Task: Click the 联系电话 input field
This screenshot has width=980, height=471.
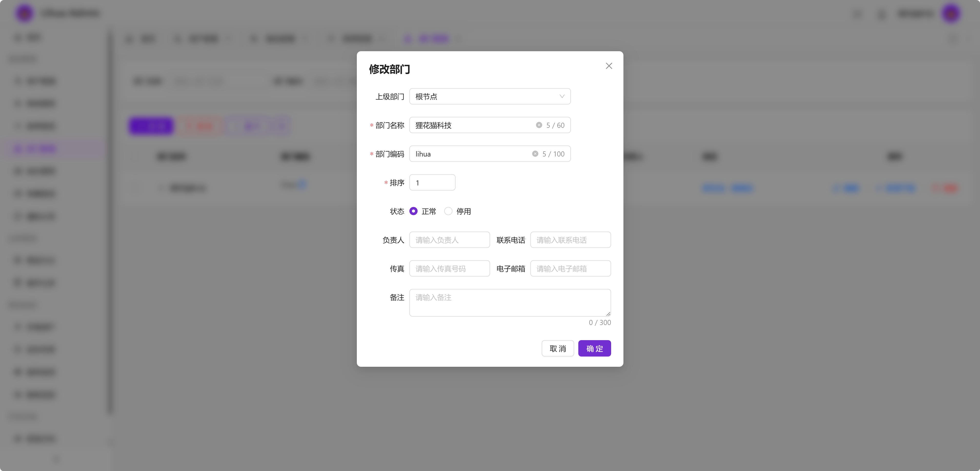Action: coord(570,240)
